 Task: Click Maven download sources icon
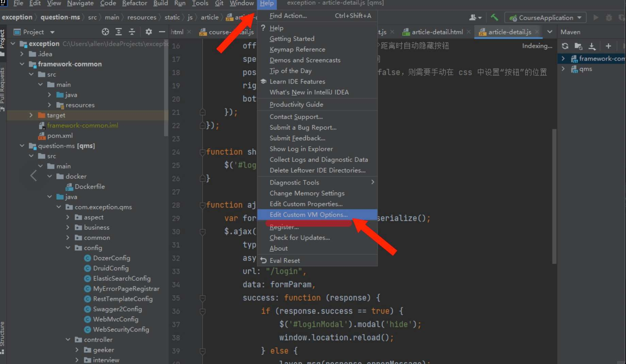(592, 46)
